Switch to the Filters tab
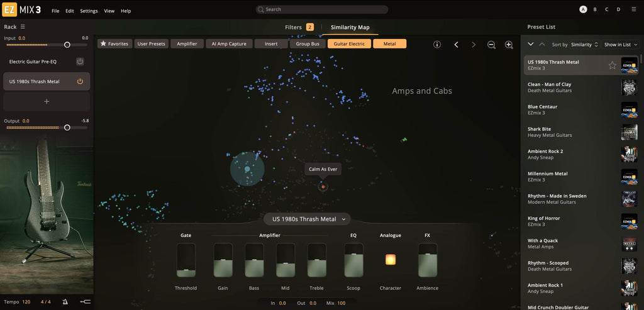The height and width of the screenshot is (310, 644). 299,27
